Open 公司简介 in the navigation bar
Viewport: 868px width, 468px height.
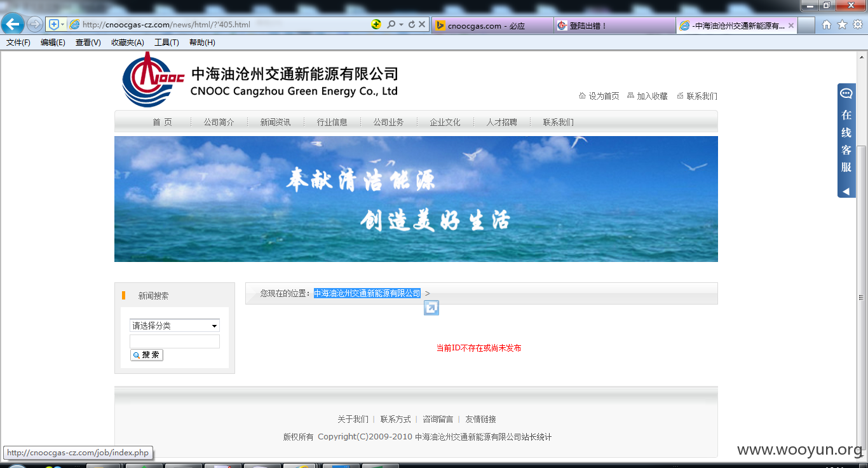[x=219, y=122]
